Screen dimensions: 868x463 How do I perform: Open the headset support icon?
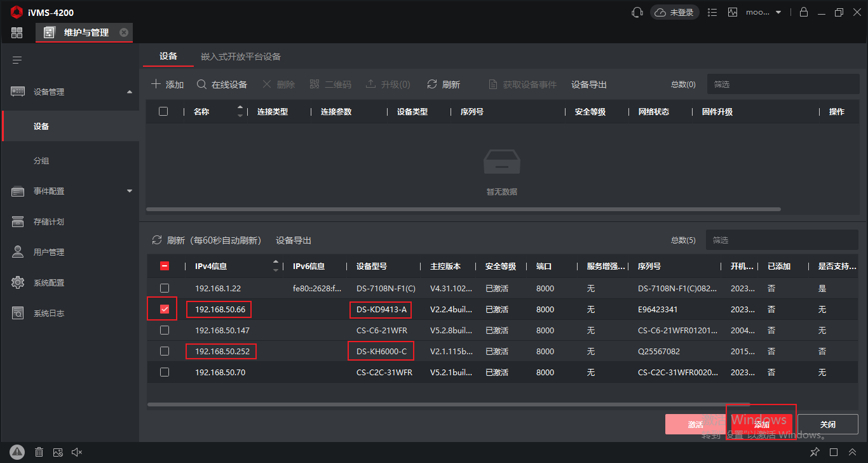(x=637, y=12)
